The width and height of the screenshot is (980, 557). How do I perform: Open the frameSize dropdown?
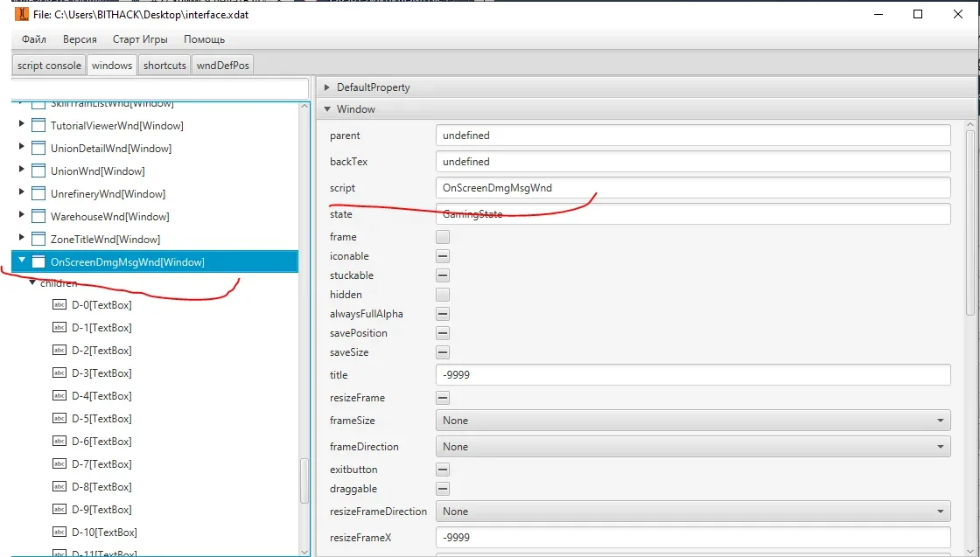click(x=692, y=421)
